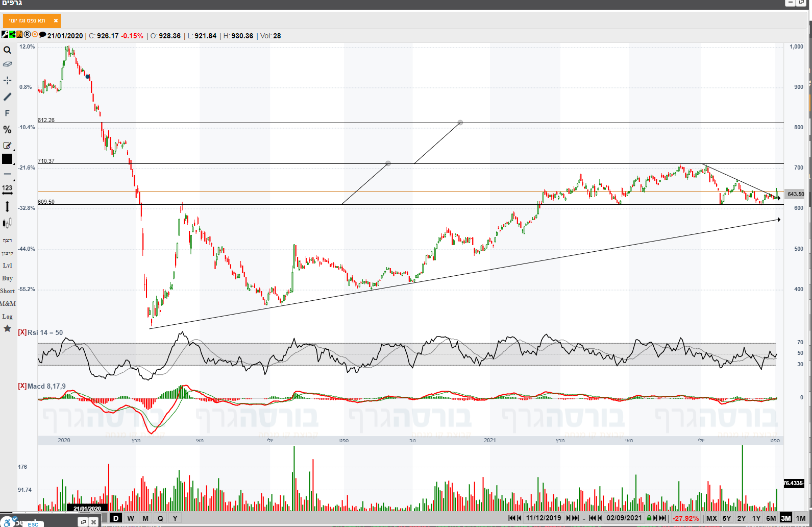Jump end date to last bar

pos(662,518)
